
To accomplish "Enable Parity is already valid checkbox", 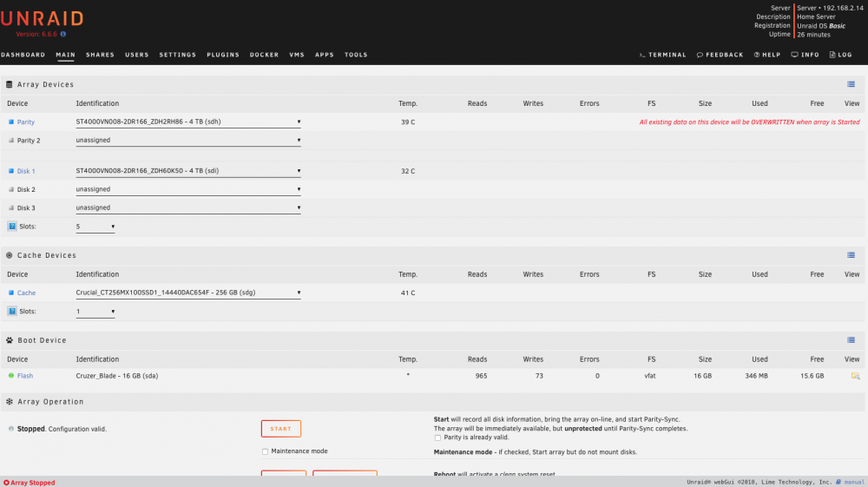I will coord(437,438).
